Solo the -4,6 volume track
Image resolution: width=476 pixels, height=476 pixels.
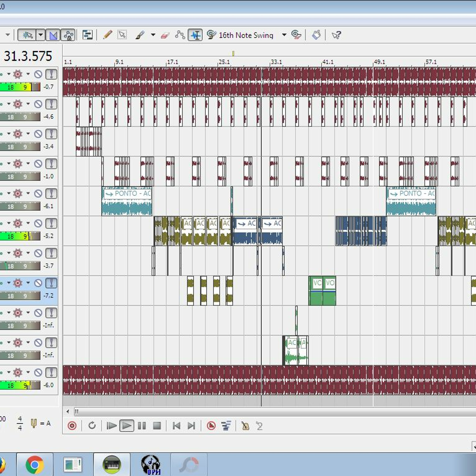[51, 104]
